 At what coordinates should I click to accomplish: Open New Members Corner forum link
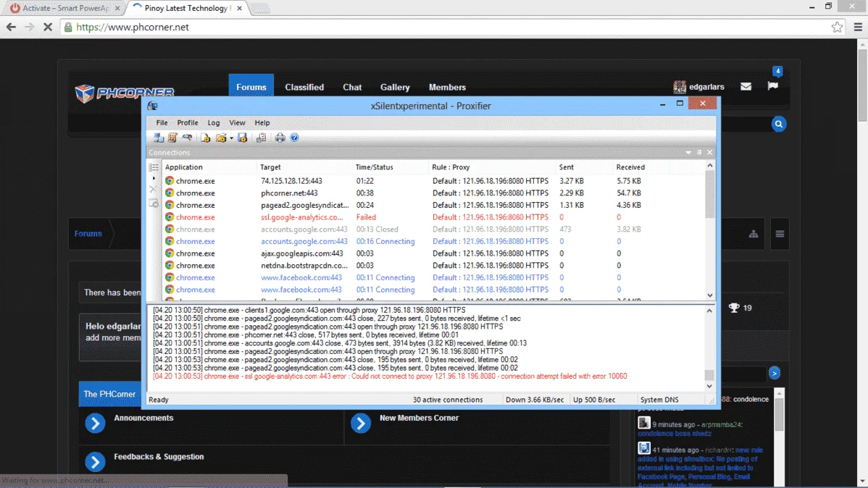tap(419, 418)
